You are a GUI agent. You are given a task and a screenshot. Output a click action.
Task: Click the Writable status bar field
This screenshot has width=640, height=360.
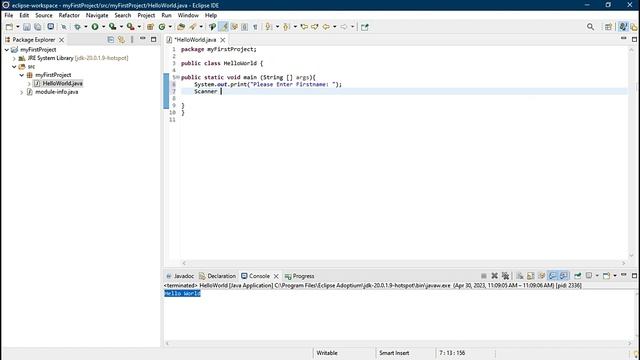pos(327,353)
